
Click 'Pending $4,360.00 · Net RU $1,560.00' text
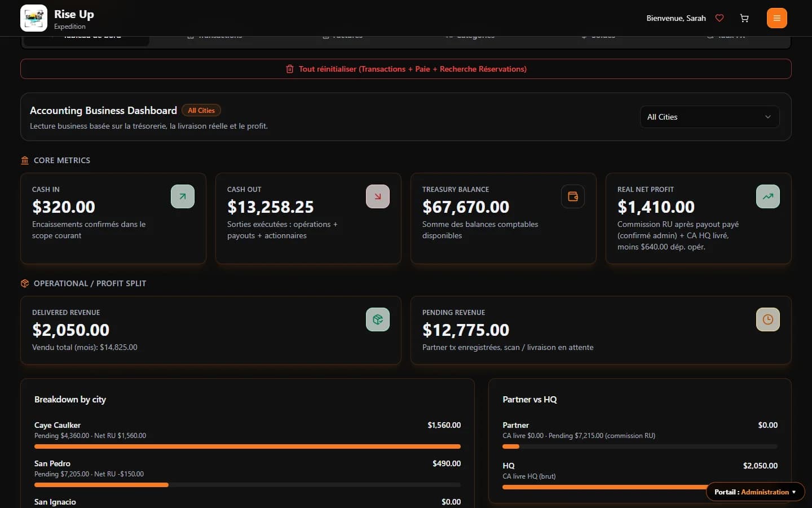pos(90,436)
